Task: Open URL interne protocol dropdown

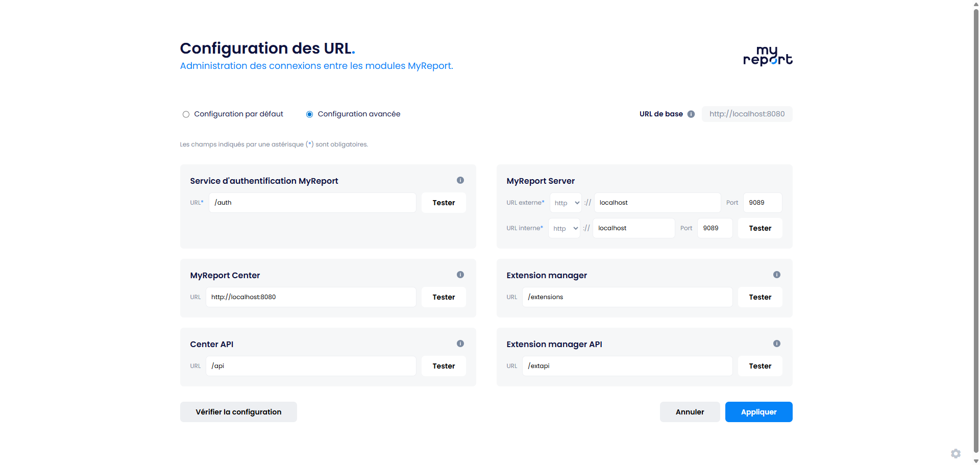Action: click(x=565, y=228)
